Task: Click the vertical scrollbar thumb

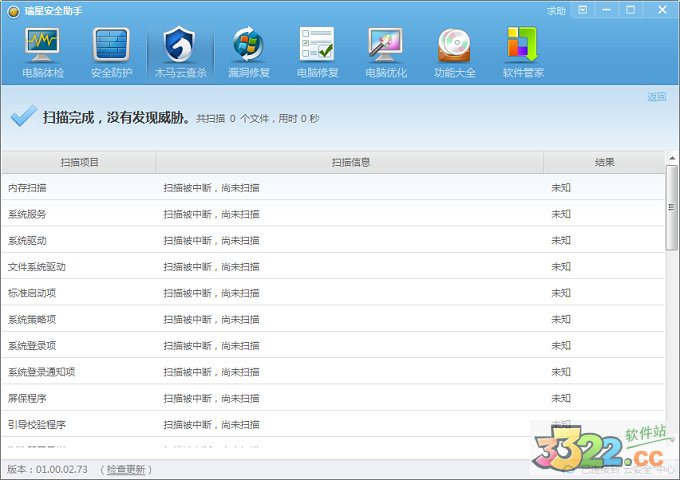Action: [x=672, y=208]
